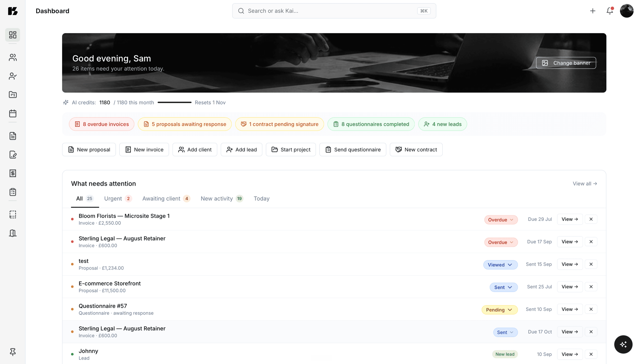Open Sent dropdown for Sterling Legal due 17 Oct

click(x=505, y=332)
